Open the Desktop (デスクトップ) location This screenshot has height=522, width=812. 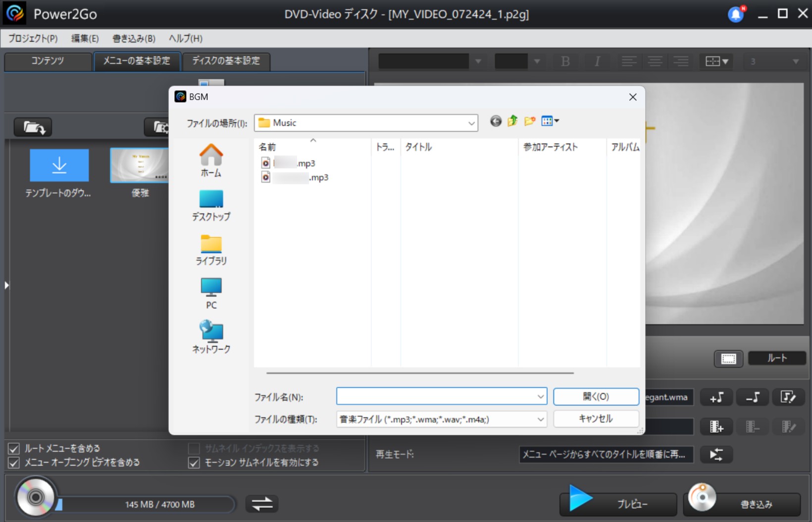211,206
